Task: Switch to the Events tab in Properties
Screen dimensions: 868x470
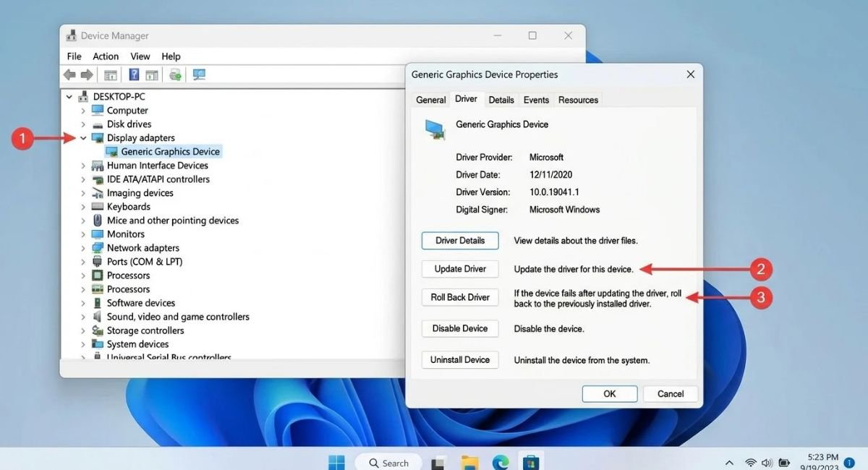Action: tap(536, 100)
